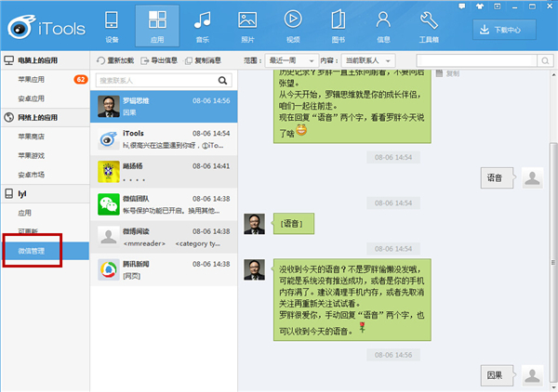This screenshot has height=392, width=558.
Task: Click the globe icon beside 网络上的应用
Action: coord(9,117)
